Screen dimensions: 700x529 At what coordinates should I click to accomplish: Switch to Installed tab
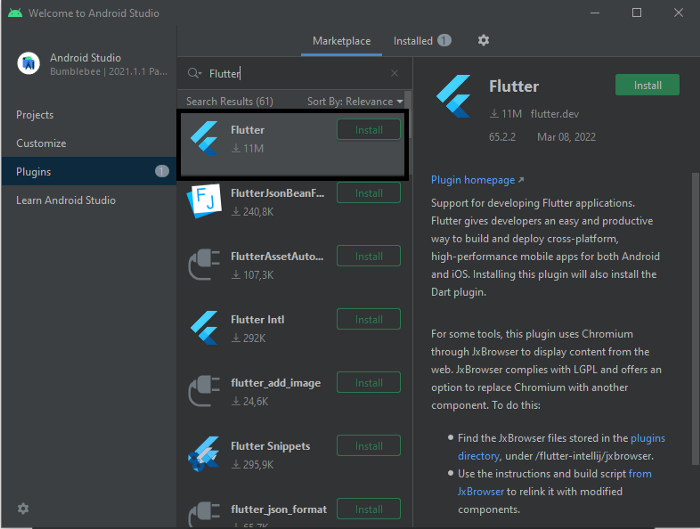[x=422, y=41]
